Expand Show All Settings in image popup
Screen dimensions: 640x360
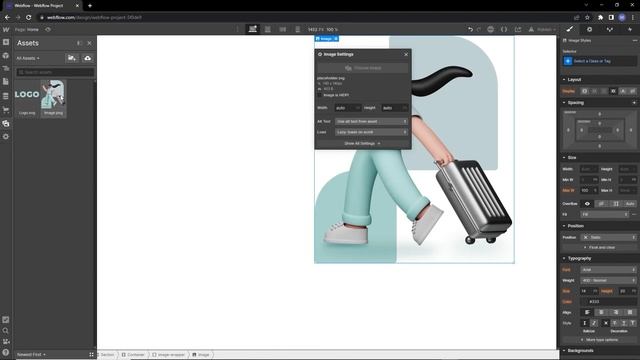362,144
